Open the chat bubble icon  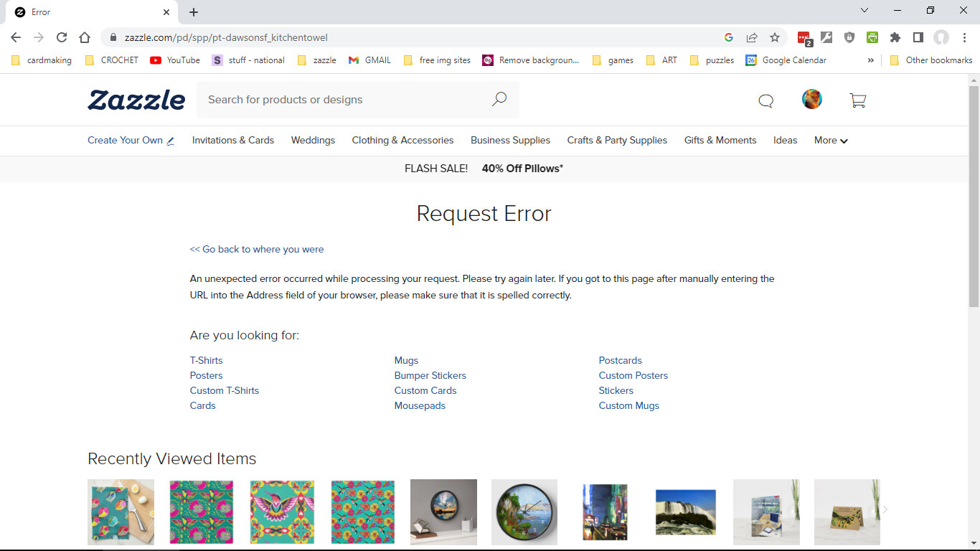(x=766, y=100)
